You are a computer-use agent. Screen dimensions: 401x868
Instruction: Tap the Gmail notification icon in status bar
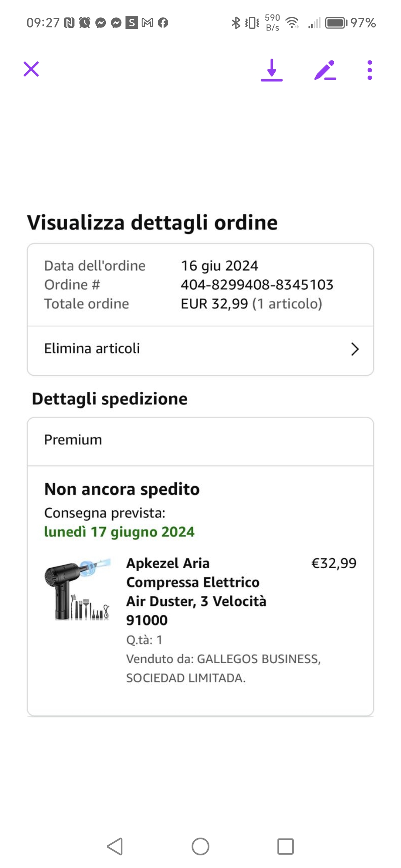pyautogui.click(x=147, y=23)
